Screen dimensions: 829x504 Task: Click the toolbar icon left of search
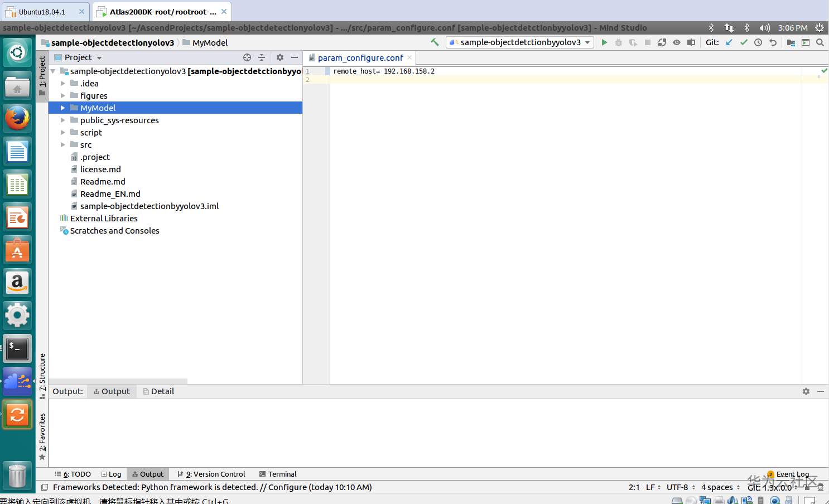coord(806,42)
